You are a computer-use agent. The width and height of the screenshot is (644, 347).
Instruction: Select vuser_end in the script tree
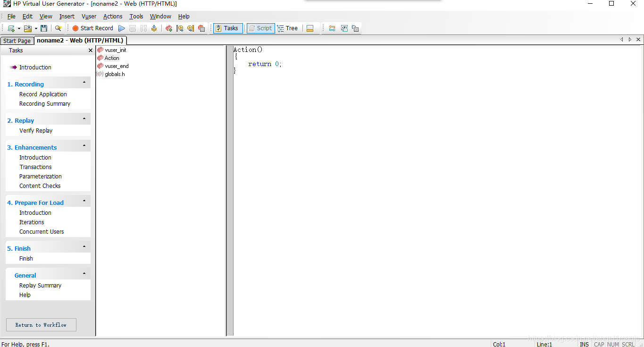click(117, 66)
